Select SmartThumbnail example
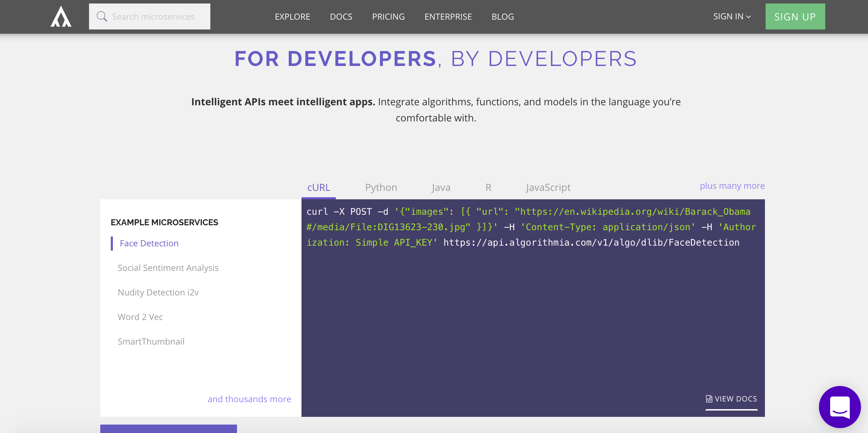This screenshot has width=868, height=433. tap(151, 341)
